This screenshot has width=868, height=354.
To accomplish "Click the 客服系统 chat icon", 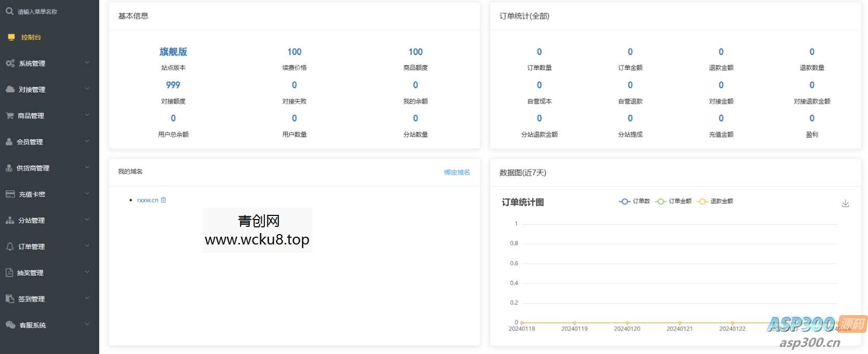I will (10, 325).
